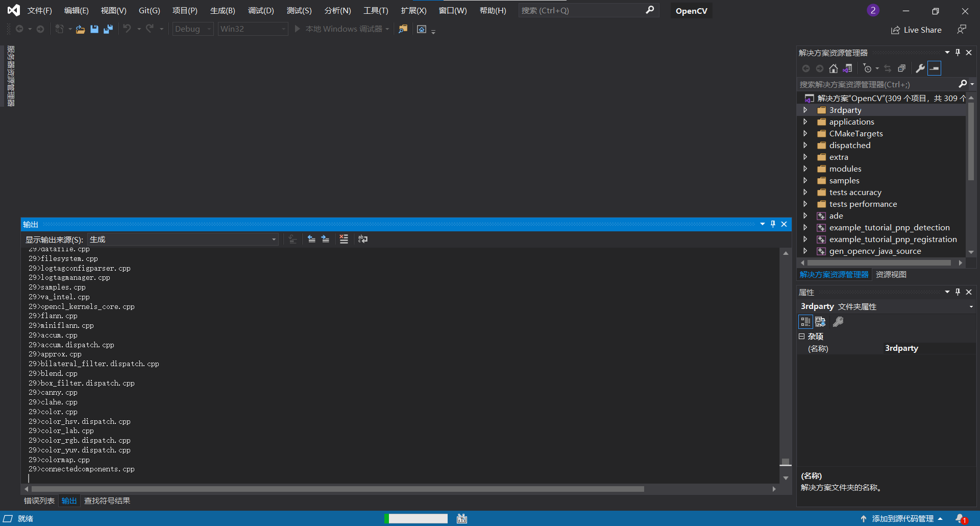Click the Live Share button

pyautogui.click(x=916, y=30)
